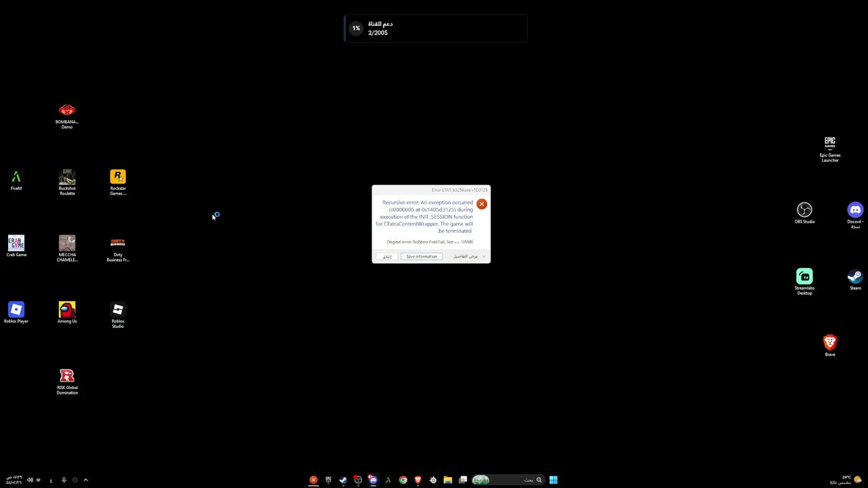Select the red error app in taskbar
Screen dimensions: 868x488
click(x=313, y=480)
